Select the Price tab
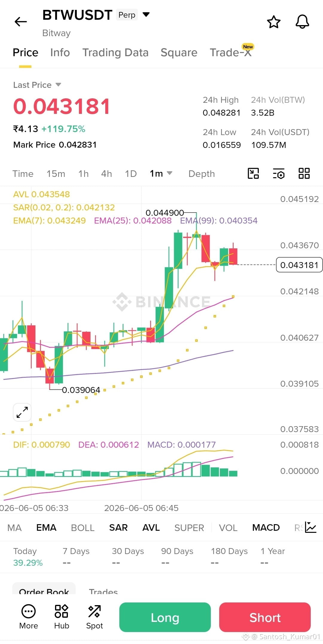This screenshot has height=644, width=323. coord(25,53)
